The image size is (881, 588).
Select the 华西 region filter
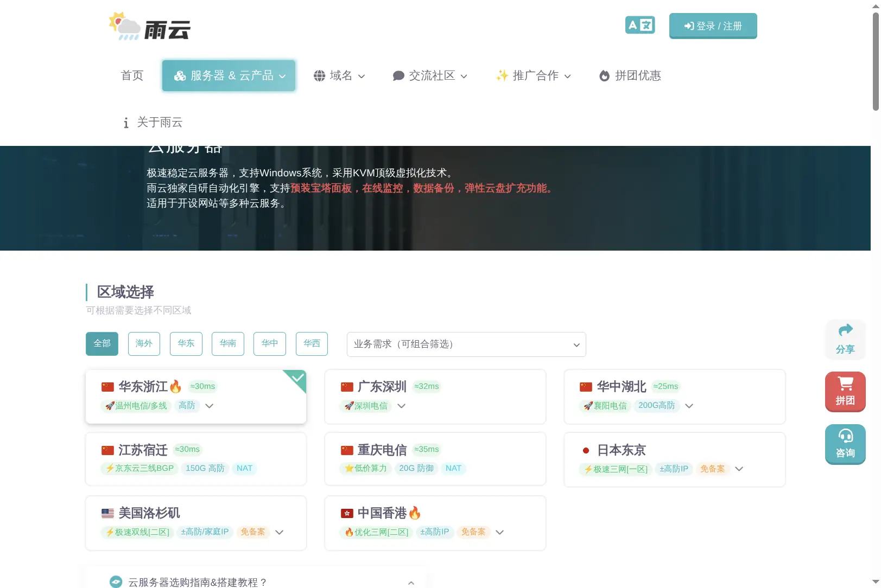pyautogui.click(x=312, y=343)
